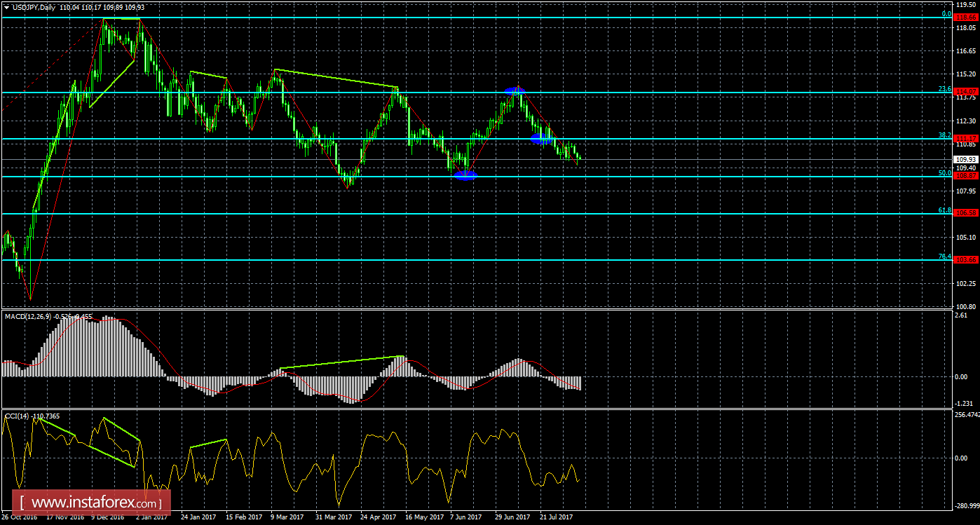The image size is (980, 525).
Task: Click the 26 Oct 2016 date label
Action: pyautogui.click(x=20, y=517)
